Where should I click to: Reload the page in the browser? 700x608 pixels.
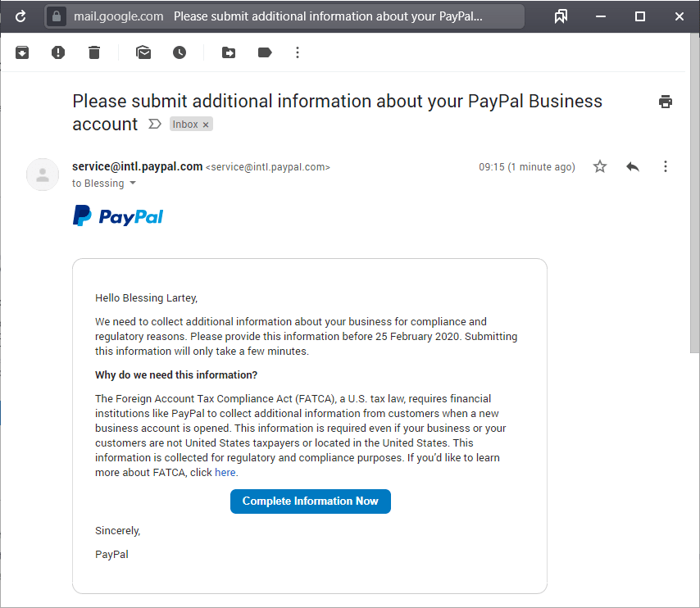click(x=21, y=16)
